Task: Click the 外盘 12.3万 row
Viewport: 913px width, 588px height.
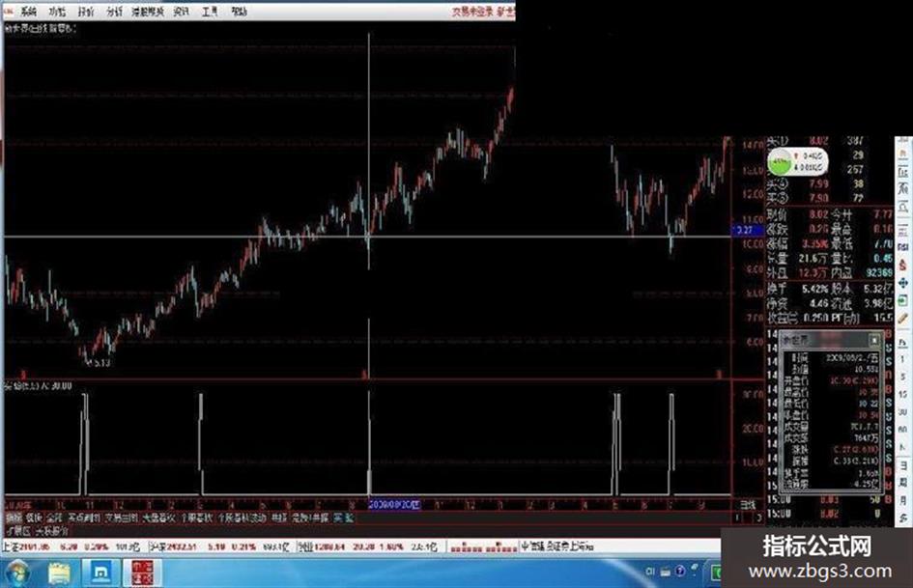Action: (800, 272)
